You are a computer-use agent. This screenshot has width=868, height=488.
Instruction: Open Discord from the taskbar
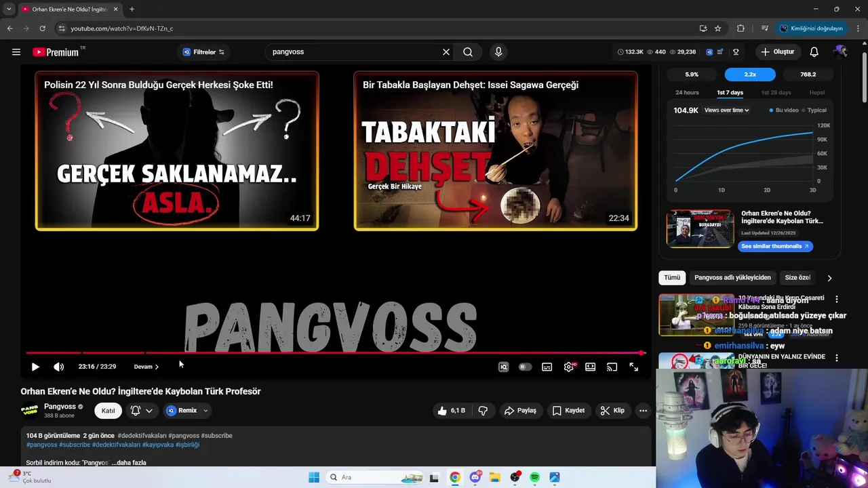[x=475, y=477]
